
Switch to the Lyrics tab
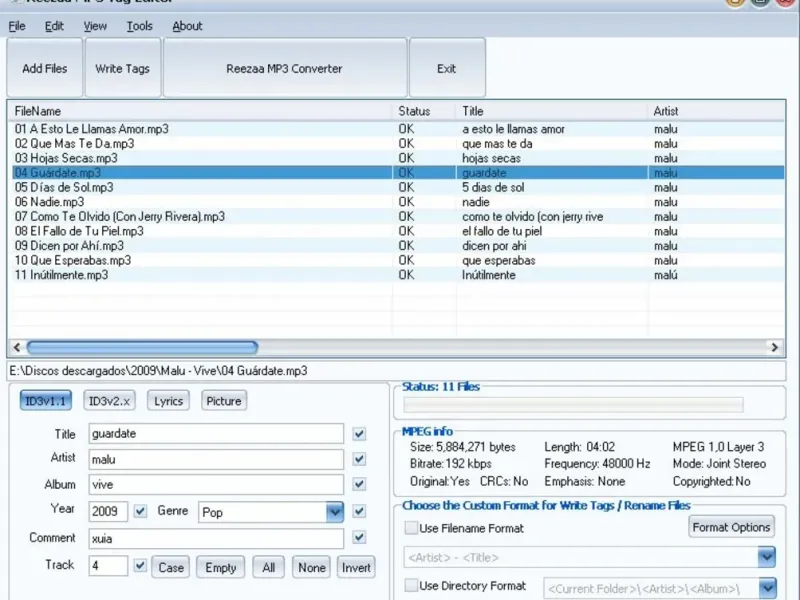tap(169, 401)
